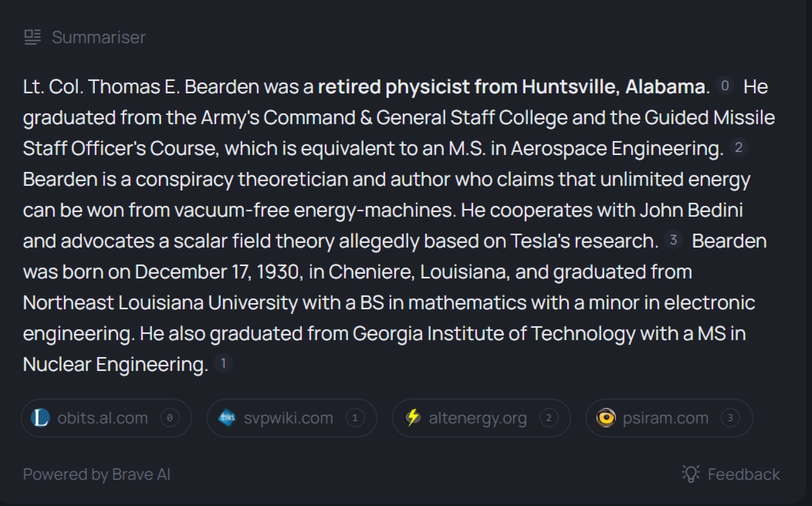Open the obits.al.com favicon
Viewport: 812px width, 506px height.
[40, 417]
